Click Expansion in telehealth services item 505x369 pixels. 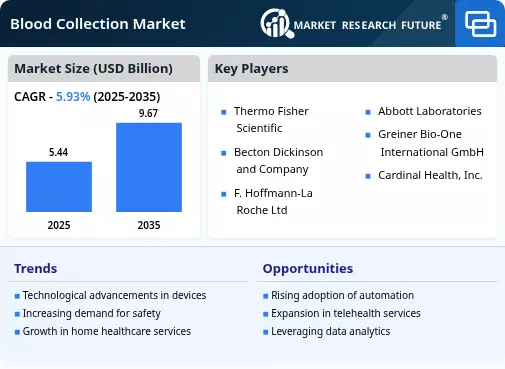346,313
